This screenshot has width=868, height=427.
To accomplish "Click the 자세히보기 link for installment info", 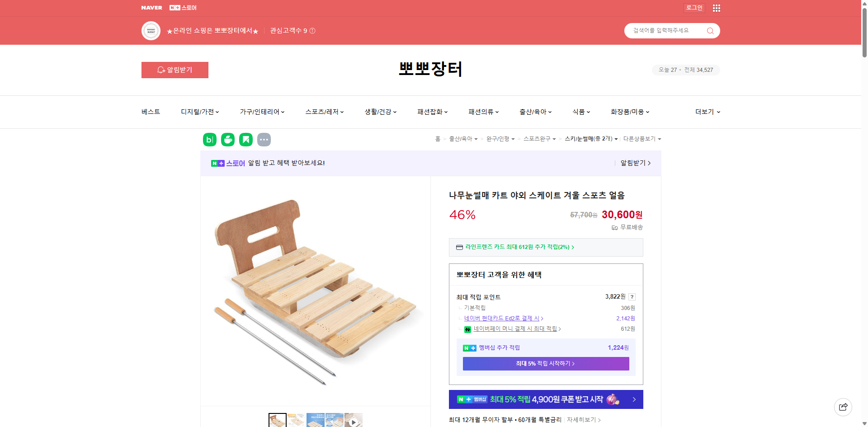I will point(582,420).
